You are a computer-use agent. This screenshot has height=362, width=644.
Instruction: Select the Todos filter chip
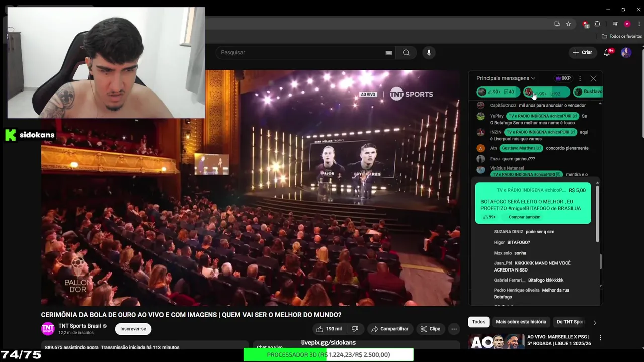pyautogui.click(x=478, y=322)
